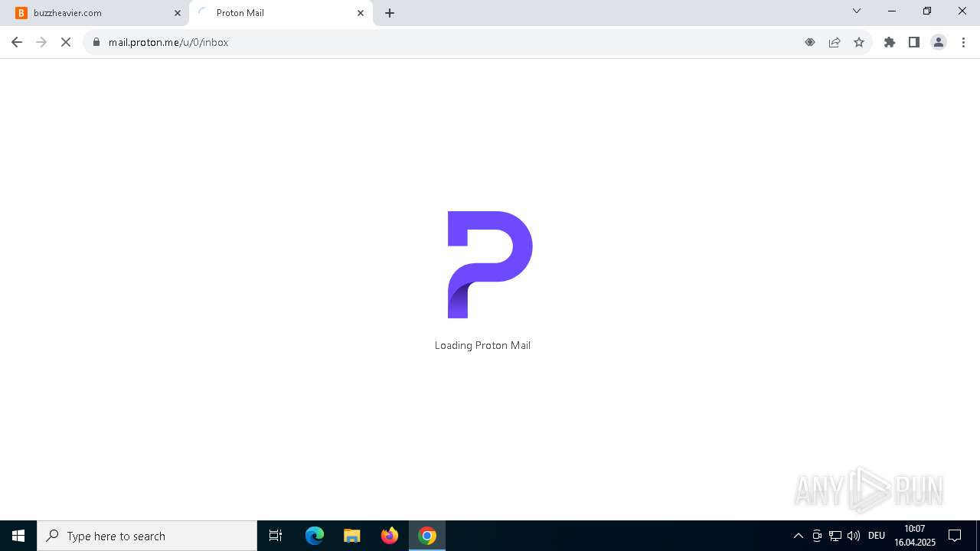Launch Microsoft Edge from the taskbar
Image resolution: width=980 pixels, height=551 pixels.
[315, 536]
